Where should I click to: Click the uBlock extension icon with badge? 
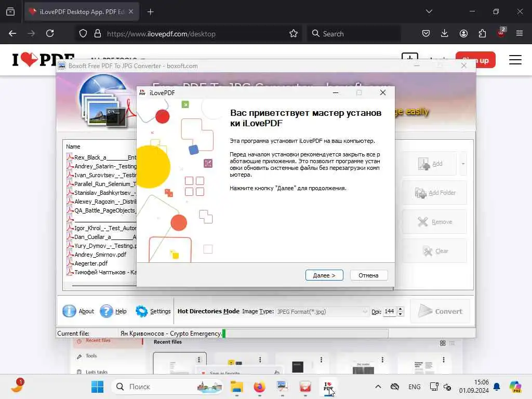pos(501,33)
